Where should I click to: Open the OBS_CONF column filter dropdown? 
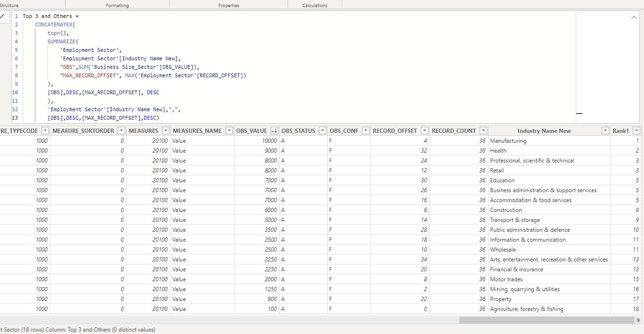pyautogui.click(x=366, y=130)
